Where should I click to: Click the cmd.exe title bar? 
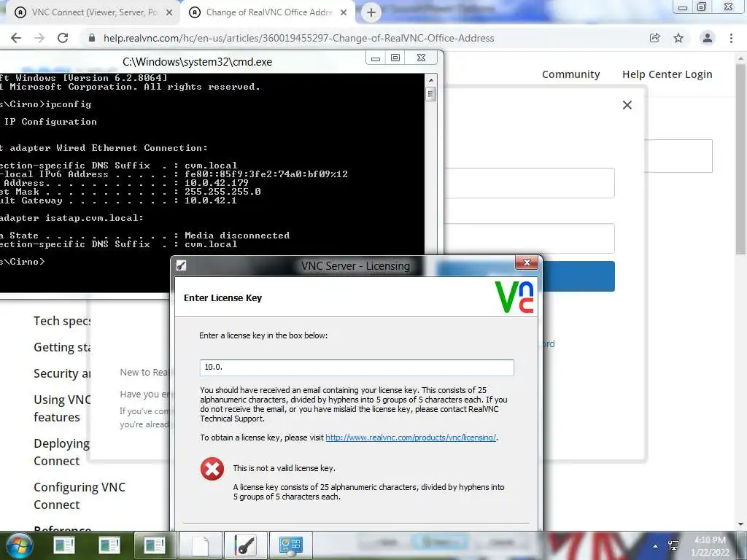(x=197, y=62)
